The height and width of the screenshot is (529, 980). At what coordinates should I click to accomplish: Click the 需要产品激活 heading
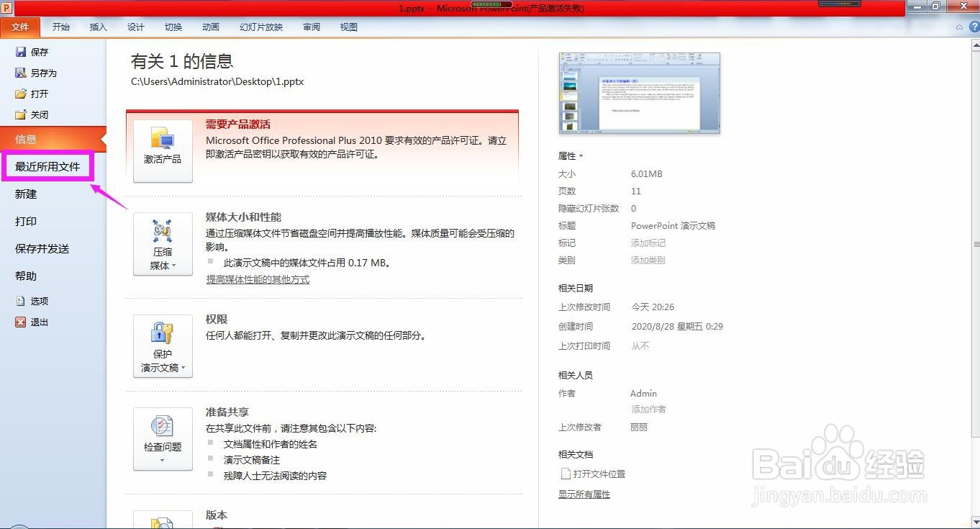tap(238, 125)
